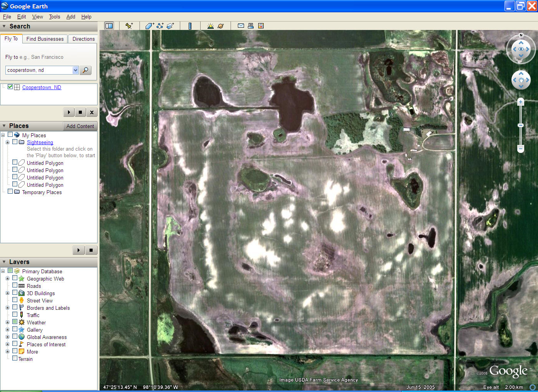Click the Look joystick eye control
The height and width of the screenshot is (392, 538).
(521, 49)
